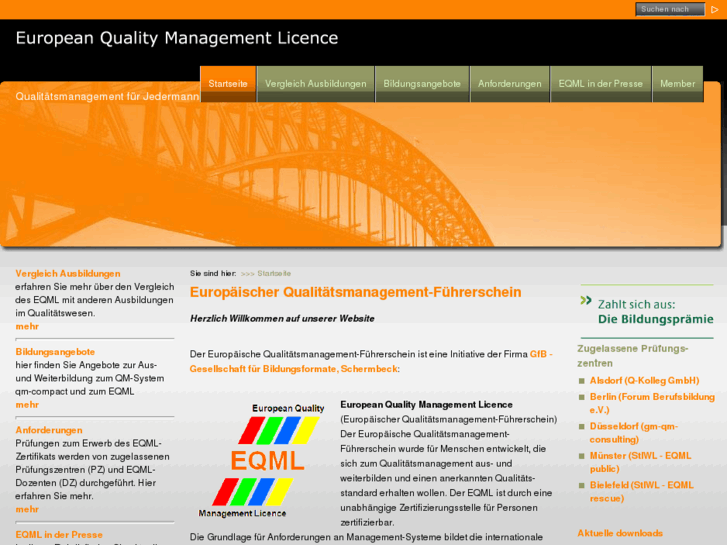Open the 'Die Bildungsprämie' banner

[x=647, y=312]
